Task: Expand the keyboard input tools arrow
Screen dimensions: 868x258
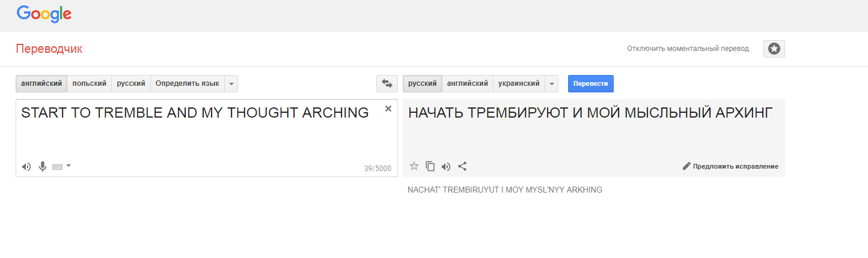Action: [x=69, y=166]
